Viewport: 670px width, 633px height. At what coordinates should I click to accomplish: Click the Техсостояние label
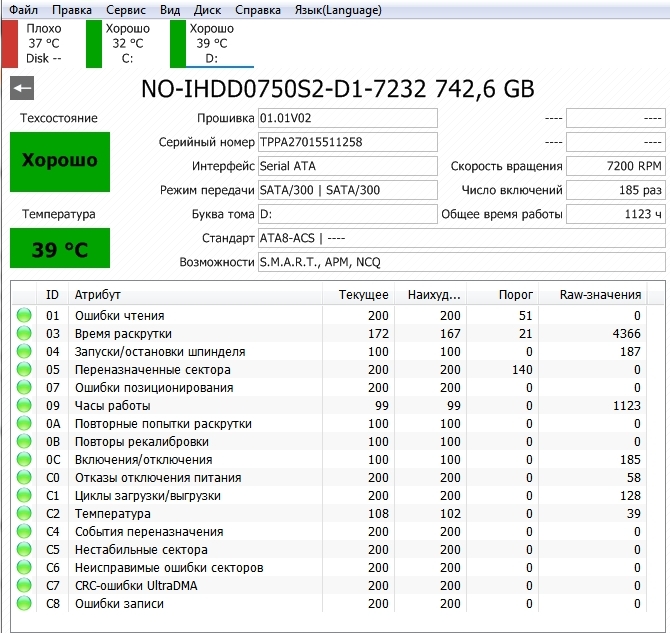[x=59, y=118]
